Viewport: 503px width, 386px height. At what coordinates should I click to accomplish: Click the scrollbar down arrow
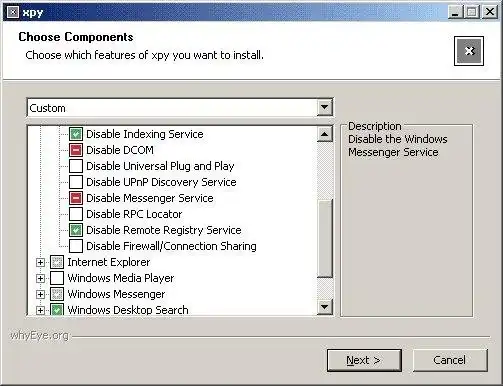(x=325, y=307)
